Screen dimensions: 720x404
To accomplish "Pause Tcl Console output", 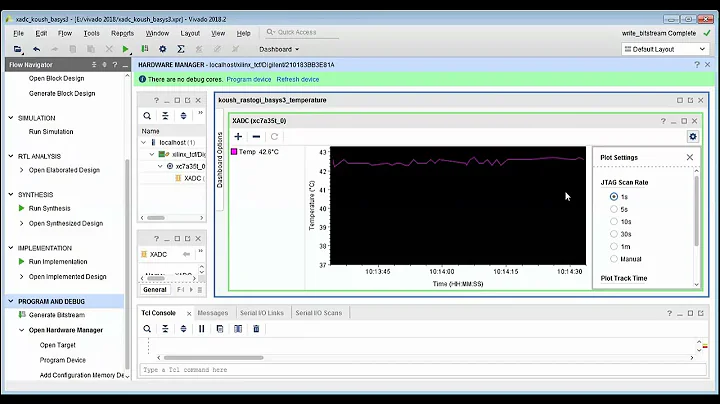I will tap(202, 329).
